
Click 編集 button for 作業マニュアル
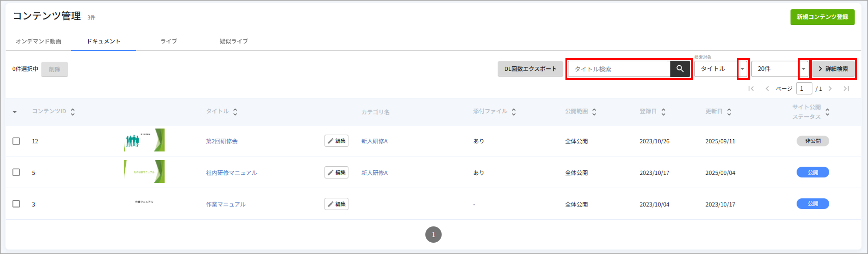pos(336,204)
